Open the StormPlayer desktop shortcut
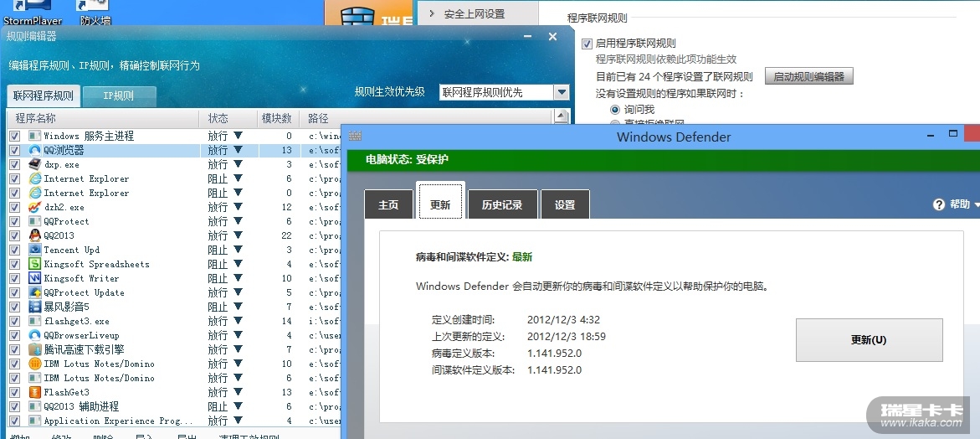Viewport: 980px width, 439px height. pyautogui.click(x=33, y=13)
